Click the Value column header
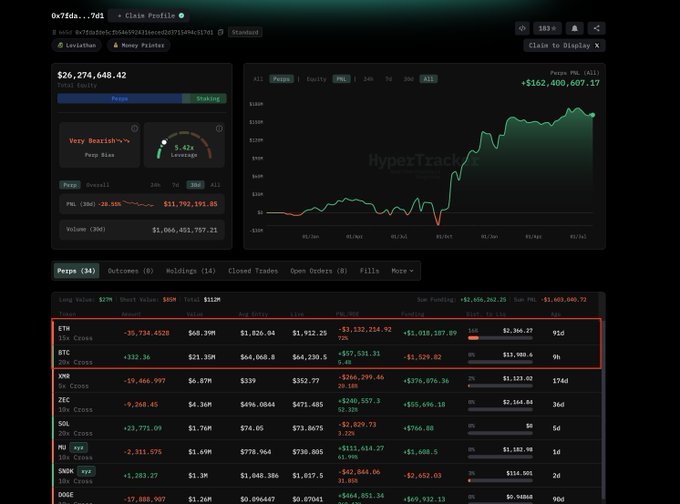This screenshot has height=504, width=680. coord(195,314)
